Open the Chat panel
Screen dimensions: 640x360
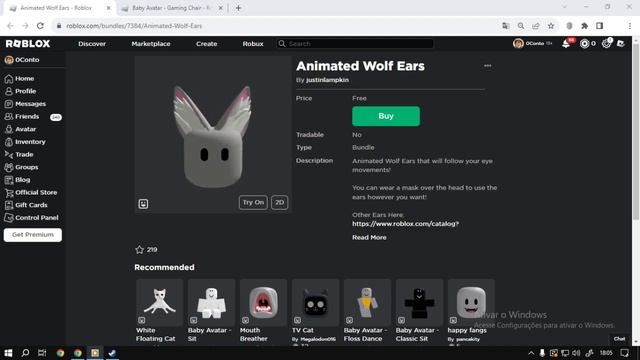pyautogui.click(x=619, y=339)
